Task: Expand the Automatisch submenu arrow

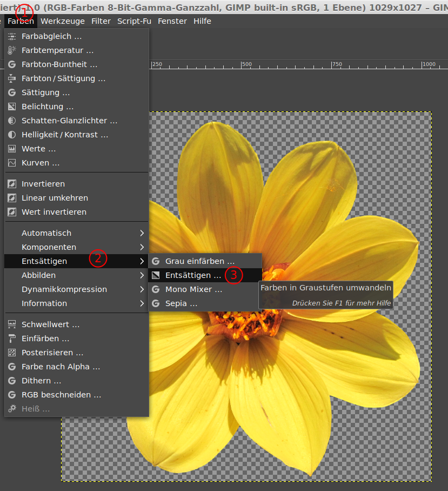Action: coord(142,233)
